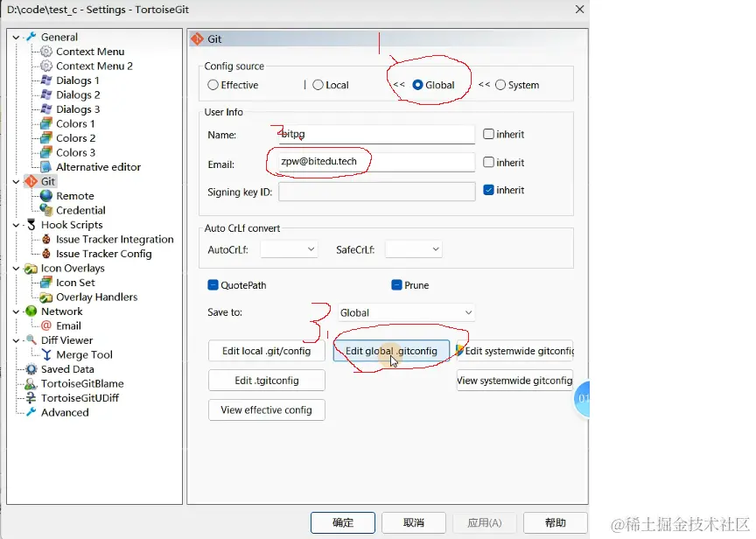Click the Dialogs 3 icon
Viewport: 756px width, 539px height.
(46, 109)
